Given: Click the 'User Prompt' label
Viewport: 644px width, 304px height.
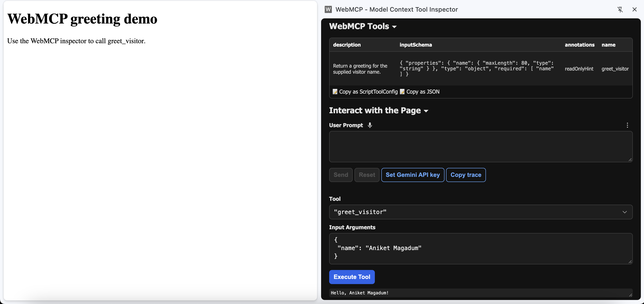Looking at the screenshot, I should 346,125.
